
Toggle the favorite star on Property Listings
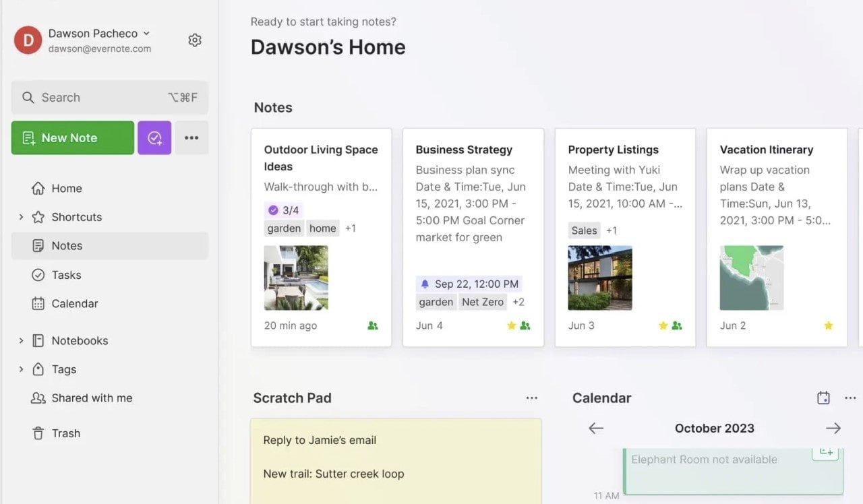coord(662,325)
